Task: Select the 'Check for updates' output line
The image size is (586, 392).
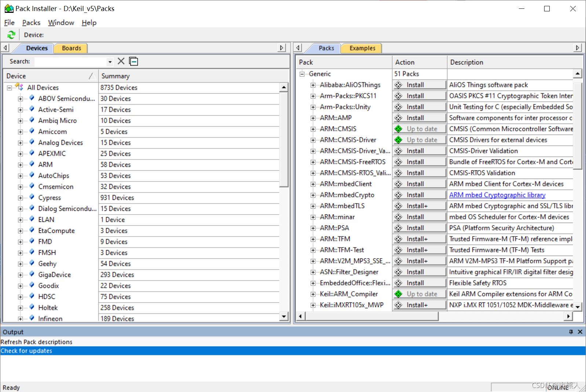Action: pos(293,351)
